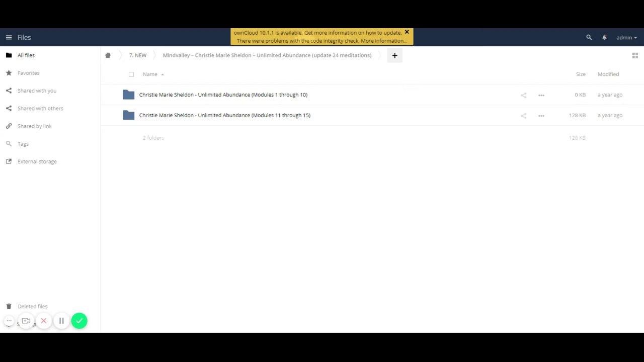
Task: Click the Mindvalley Unlimited Abundance breadcrumb
Action: pos(267,55)
